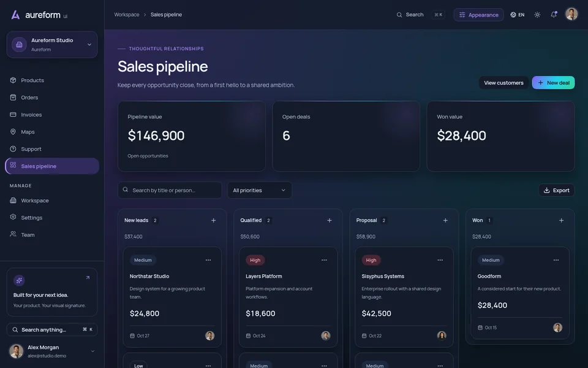
Task: Expand the Alex Morgan account menu
Action: click(x=92, y=351)
